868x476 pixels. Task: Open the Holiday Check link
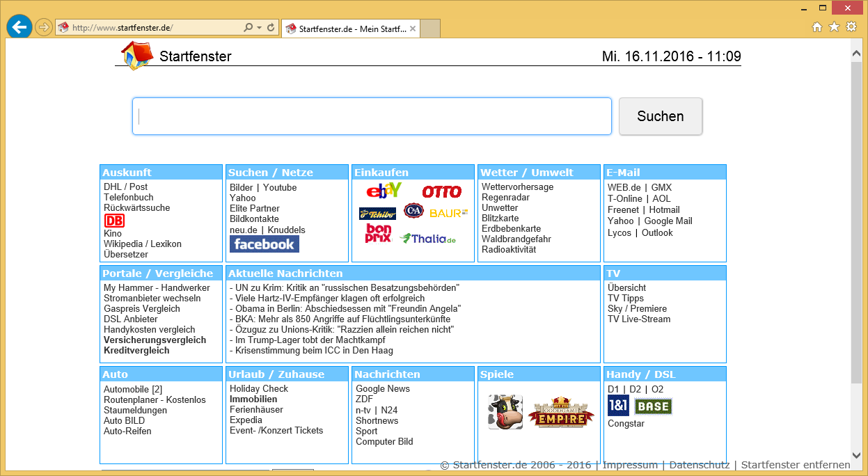259,388
